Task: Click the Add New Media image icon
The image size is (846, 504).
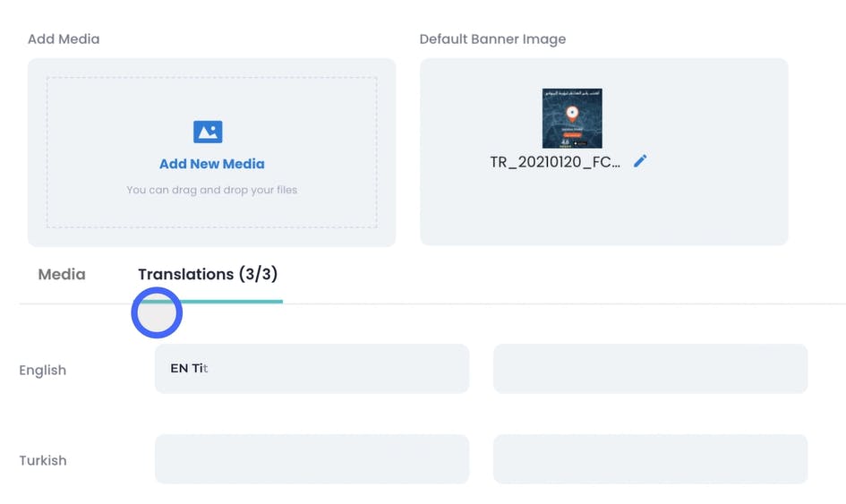Action: [x=208, y=132]
